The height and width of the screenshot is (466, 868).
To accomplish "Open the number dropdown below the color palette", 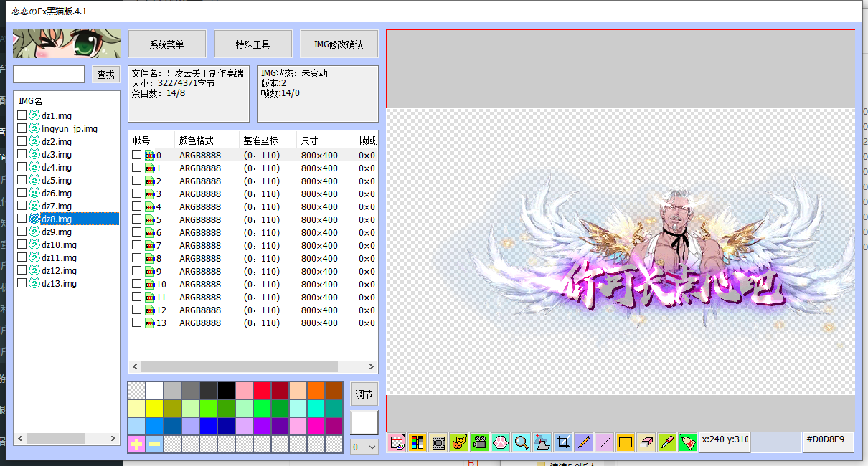I will coord(364,447).
